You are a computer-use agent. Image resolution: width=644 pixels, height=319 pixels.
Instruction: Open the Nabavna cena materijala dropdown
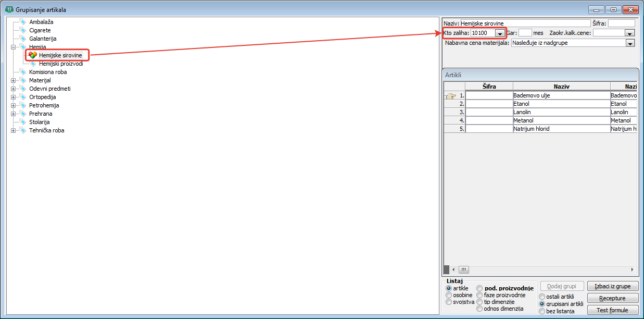[630, 43]
